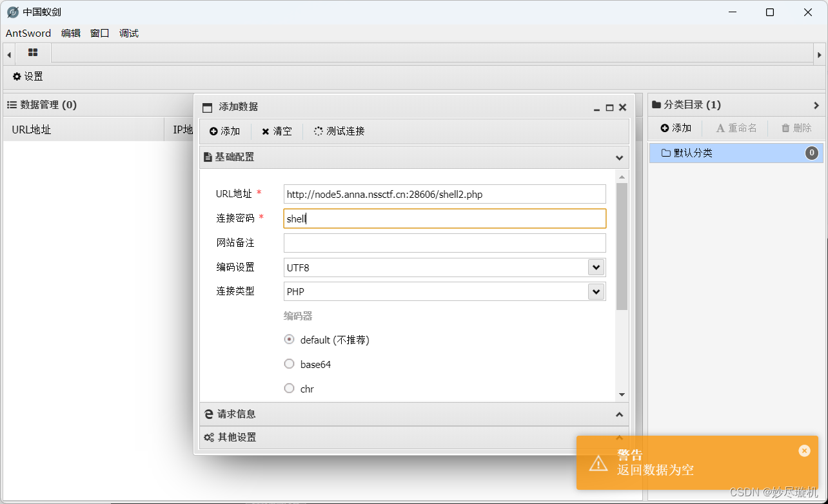Click the dialog vertical scrollbar thumb

pyautogui.click(x=622, y=246)
